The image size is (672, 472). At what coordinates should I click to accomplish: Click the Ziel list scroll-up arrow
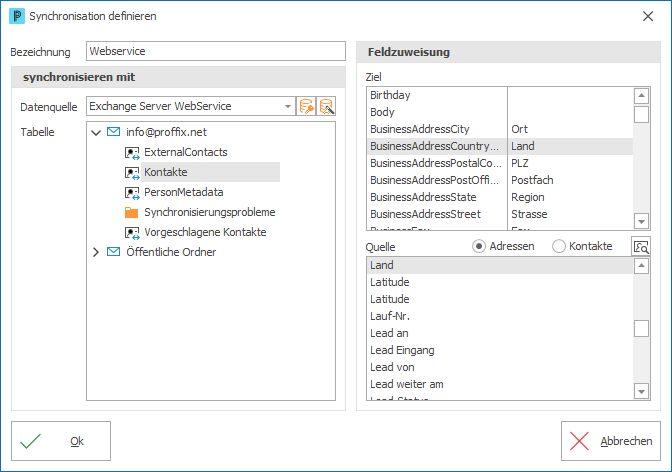641,96
